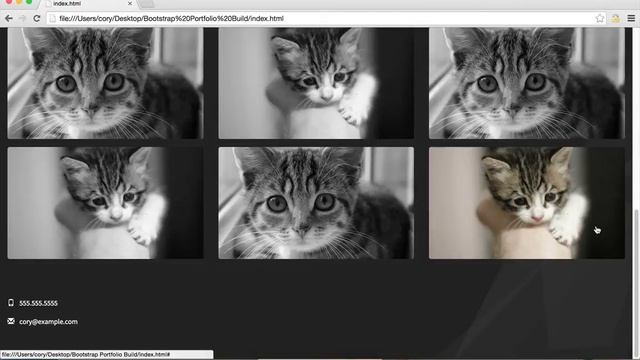
Task: Open top-row middle kitten-with-paw thumbnail
Action: (x=316, y=83)
